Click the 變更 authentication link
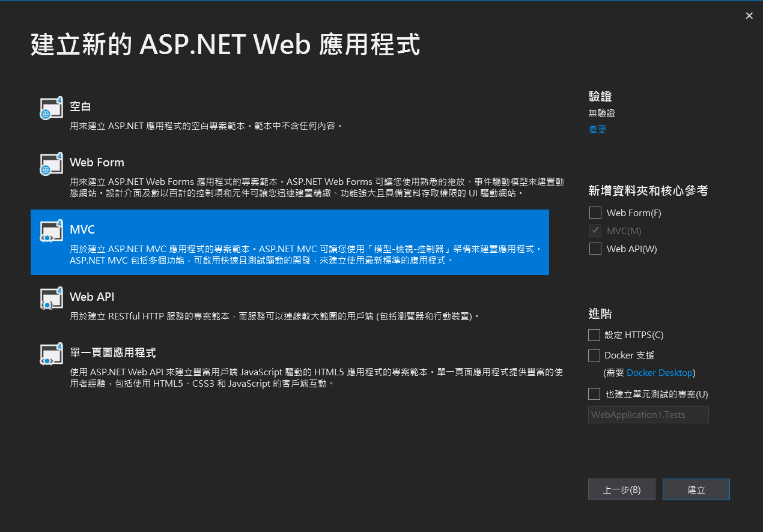The height and width of the screenshot is (532, 763). (x=598, y=129)
